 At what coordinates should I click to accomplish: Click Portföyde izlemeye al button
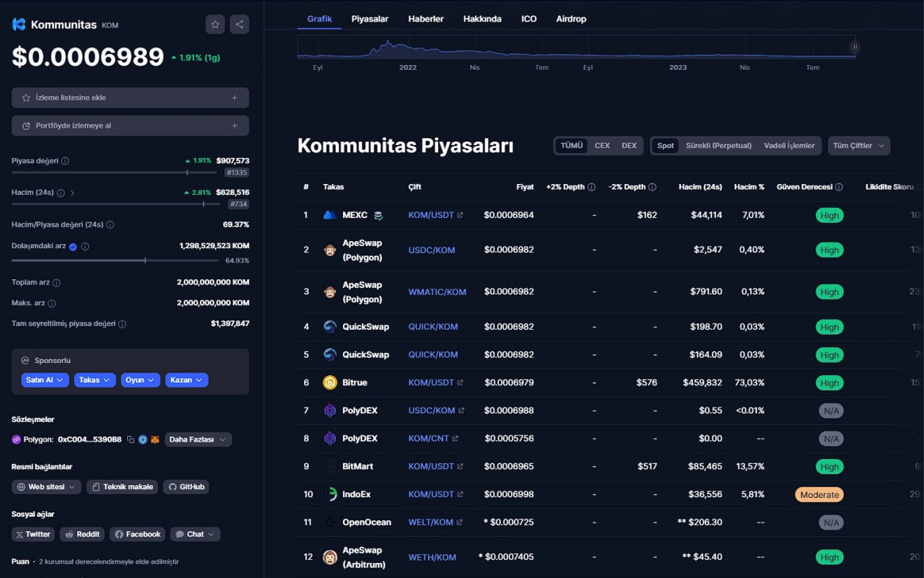click(x=130, y=126)
